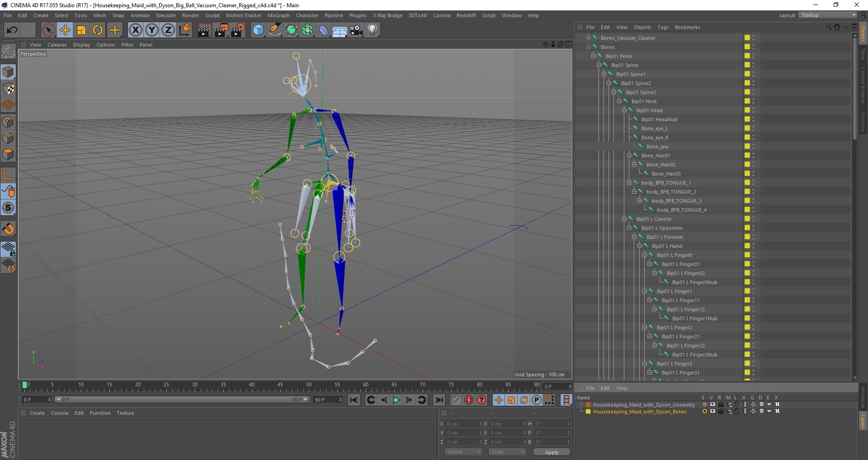Collapse the Bip01 Pelvis node
Screen dimensions: 868x460
pos(594,56)
